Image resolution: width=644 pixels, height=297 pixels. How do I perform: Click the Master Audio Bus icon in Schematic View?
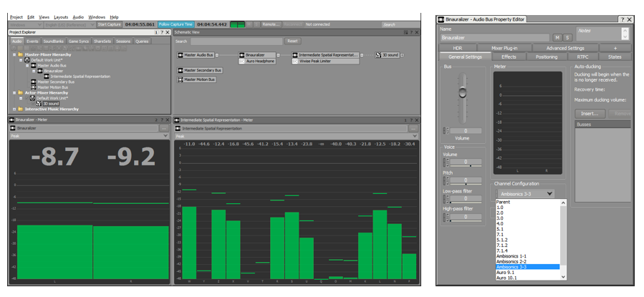[x=181, y=55]
